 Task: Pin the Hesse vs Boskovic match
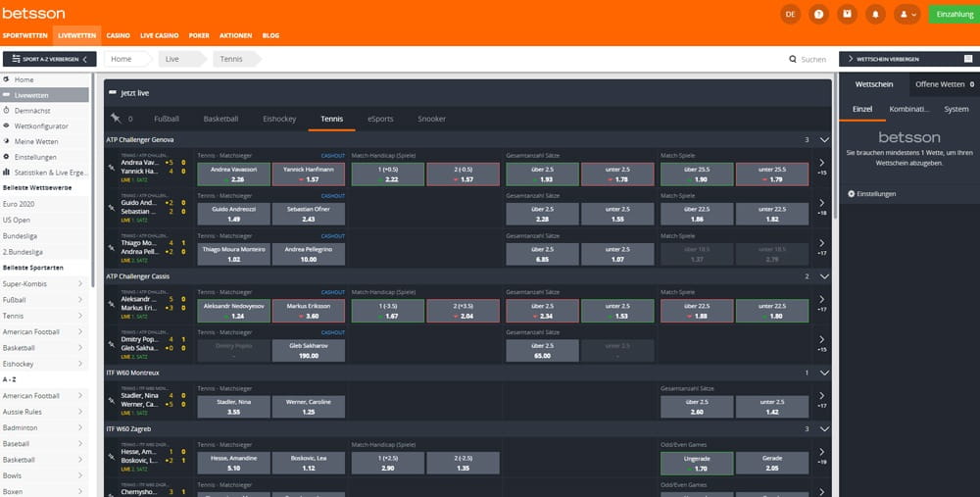pyautogui.click(x=112, y=457)
